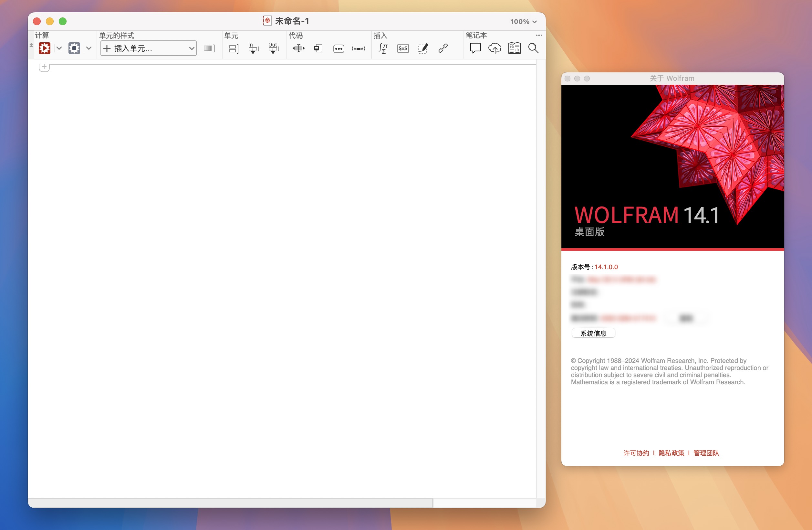Viewport: 812px width, 530px height.
Task: Click the 单元 toolbar group label
Action: point(231,36)
